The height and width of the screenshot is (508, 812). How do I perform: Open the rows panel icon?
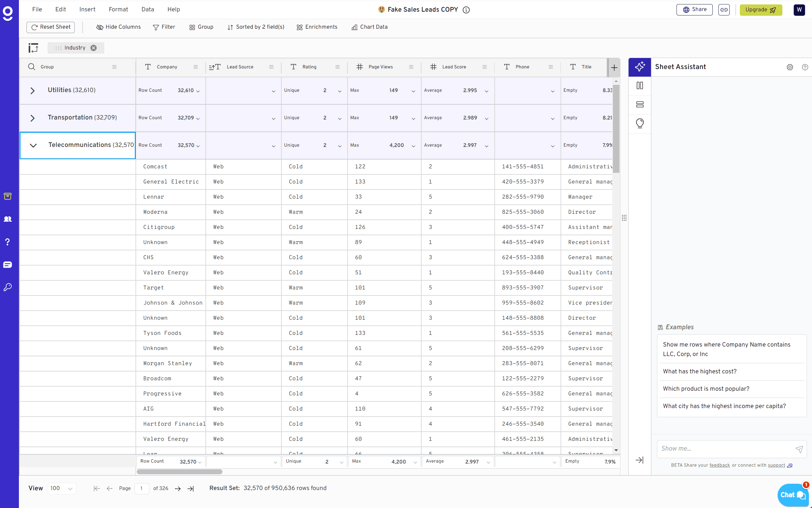[x=639, y=104]
